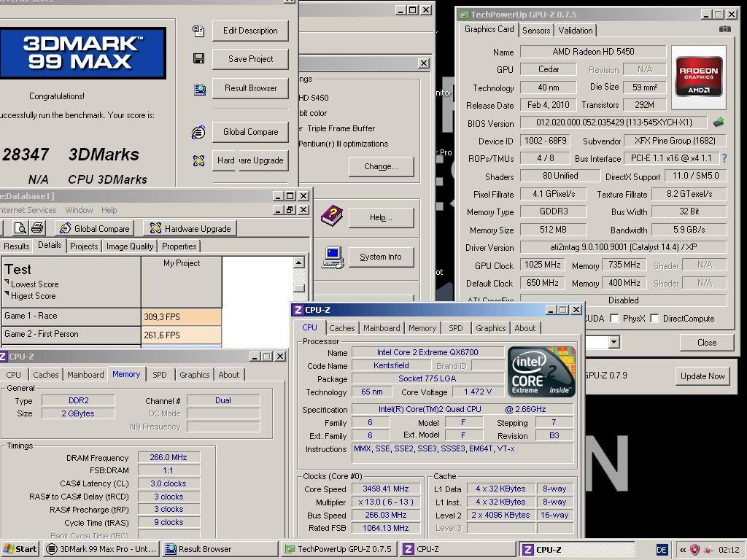The width and height of the screenshot is (747, 560).
Task: Switch to 3DMark 99 Max Pro taskbar item
Action: (101, 549)
